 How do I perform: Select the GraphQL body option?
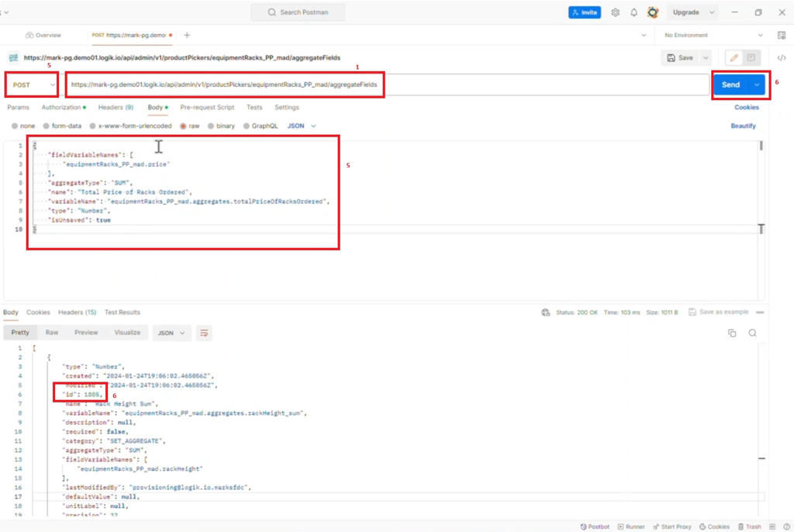(x=261, y=126)
